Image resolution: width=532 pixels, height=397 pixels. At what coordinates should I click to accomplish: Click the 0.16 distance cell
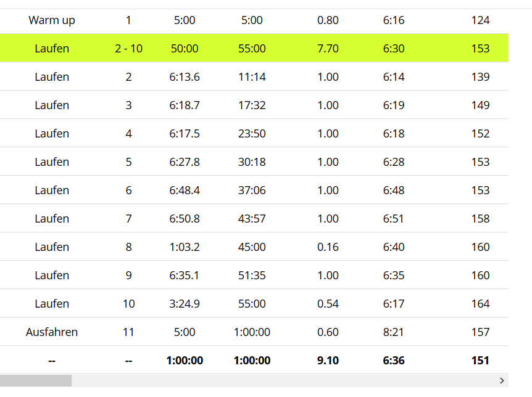coord(328,247)
